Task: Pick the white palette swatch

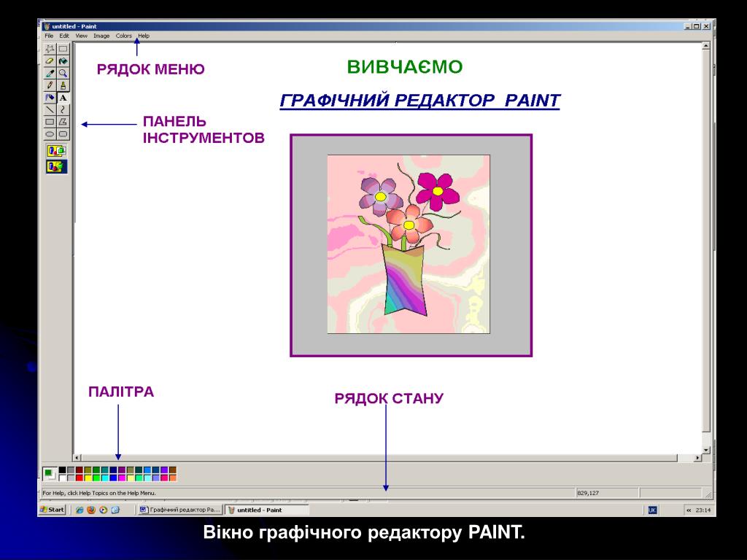Action: [x=63, y=478]
